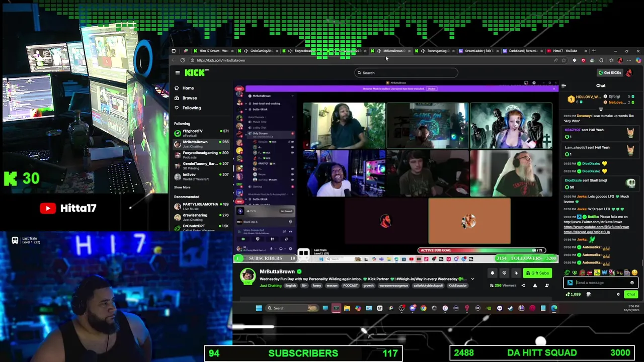
Task: Open a new browser tab
Action: pos(594,51)
